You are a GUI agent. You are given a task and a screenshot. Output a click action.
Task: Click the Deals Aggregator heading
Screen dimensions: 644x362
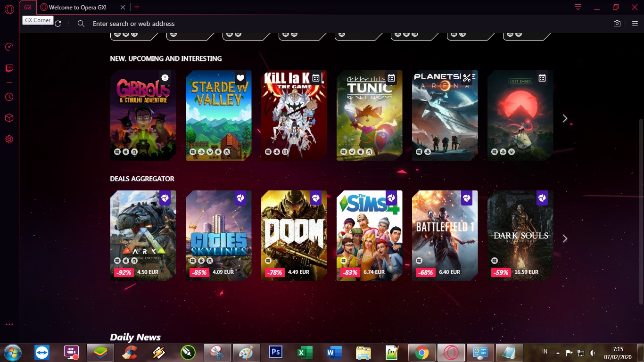[142, 179]
